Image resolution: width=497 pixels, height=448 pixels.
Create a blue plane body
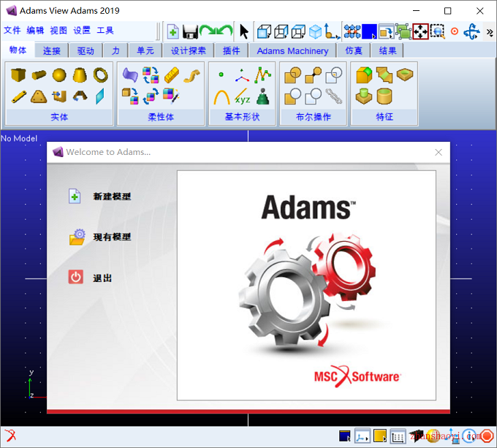click(x=100, y=96)
